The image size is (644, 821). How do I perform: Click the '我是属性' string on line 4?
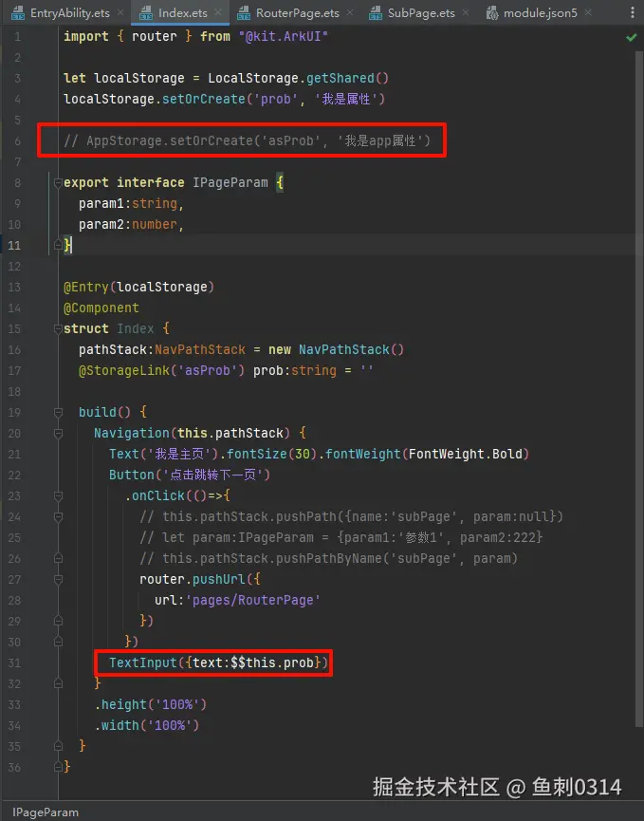click(x=346, y=99)
